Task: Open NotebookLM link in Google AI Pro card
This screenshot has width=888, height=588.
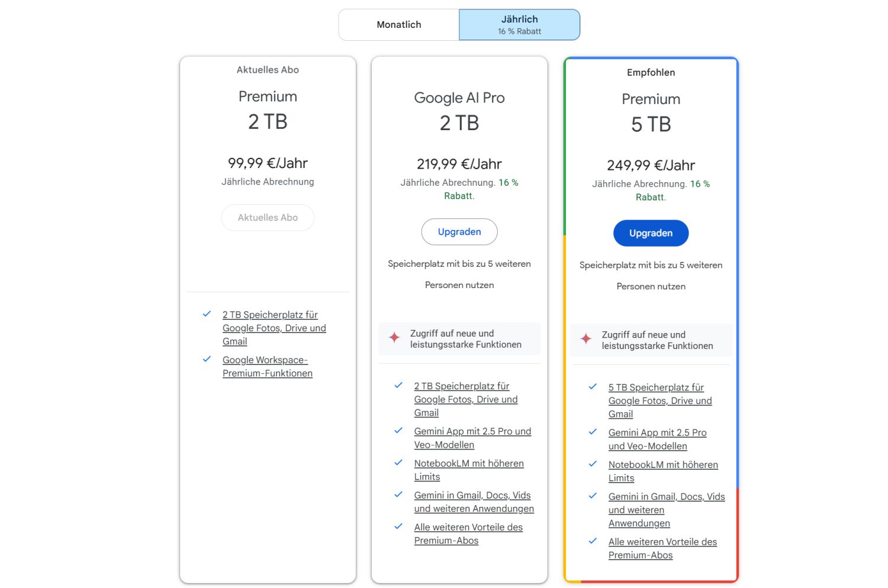Action: (468, 470)
